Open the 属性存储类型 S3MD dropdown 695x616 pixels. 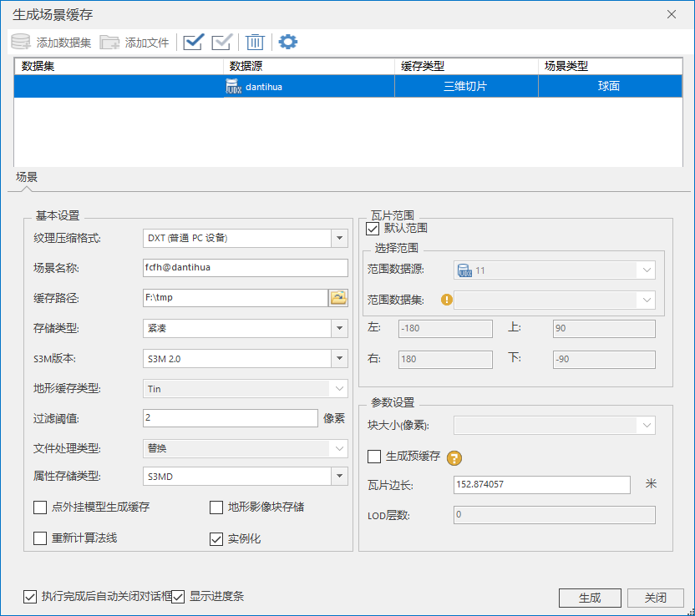click(x=339, y=476)
